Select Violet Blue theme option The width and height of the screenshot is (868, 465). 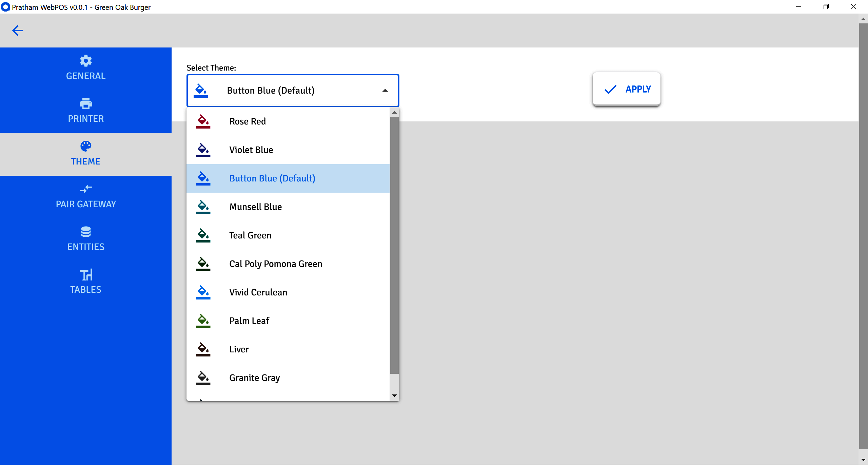[251, 150]
